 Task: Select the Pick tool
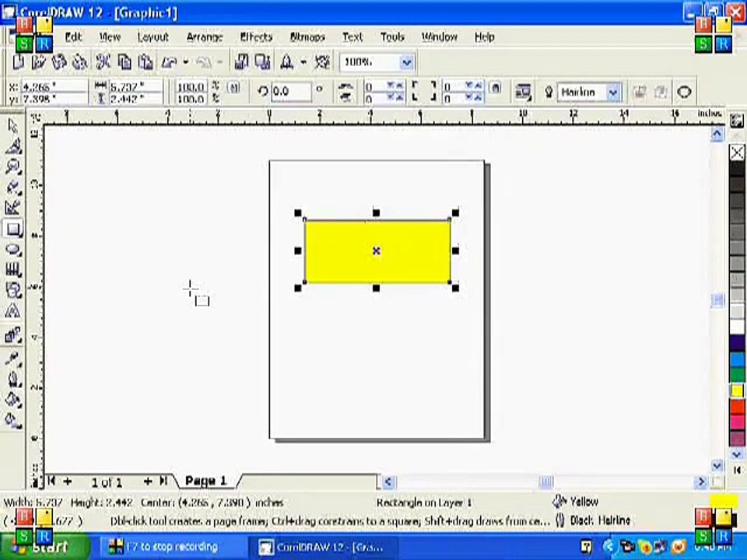tap(13, 125)
